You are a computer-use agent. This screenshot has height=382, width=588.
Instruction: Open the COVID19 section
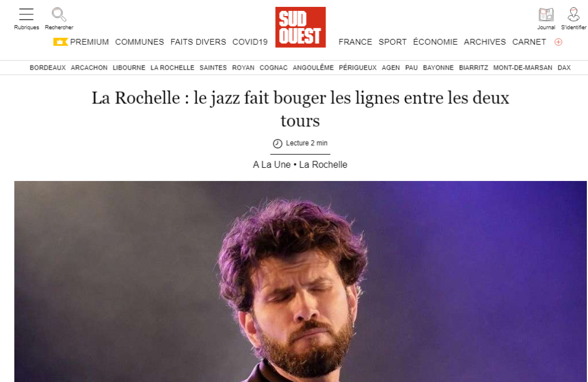pyautogui.click(x=250, y=42)
